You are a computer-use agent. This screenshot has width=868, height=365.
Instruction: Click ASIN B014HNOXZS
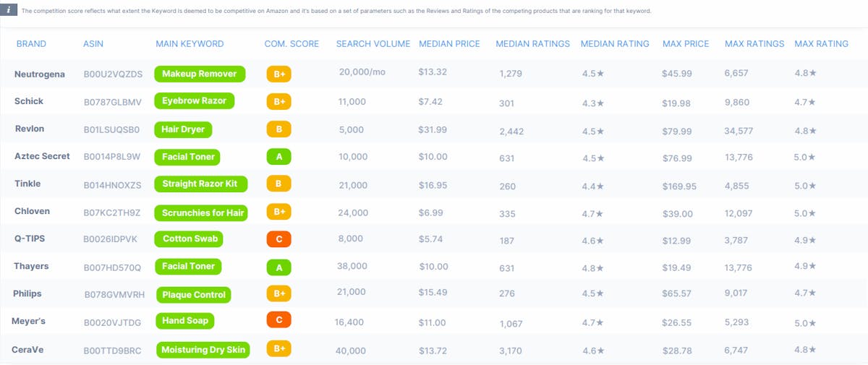[112, 184]
